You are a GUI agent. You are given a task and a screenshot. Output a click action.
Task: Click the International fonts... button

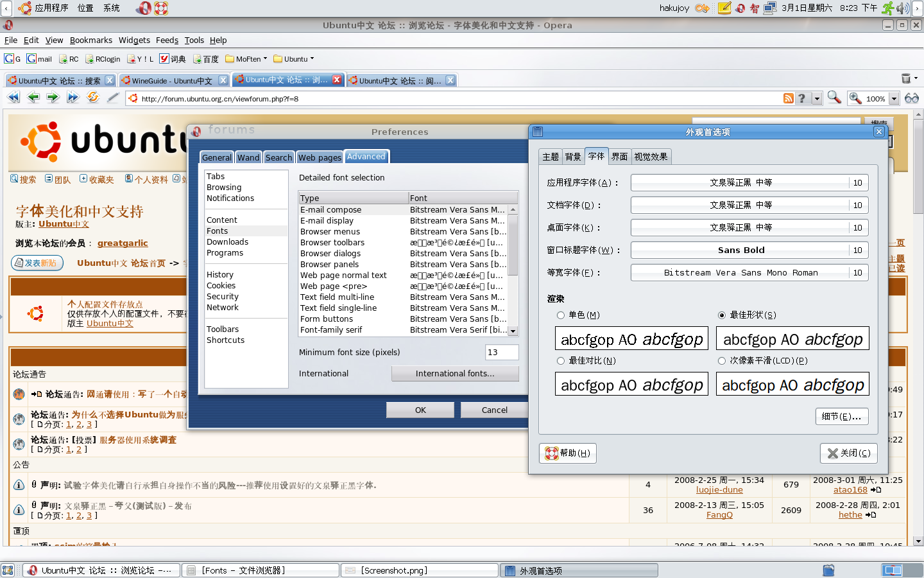tap(455, 373)
